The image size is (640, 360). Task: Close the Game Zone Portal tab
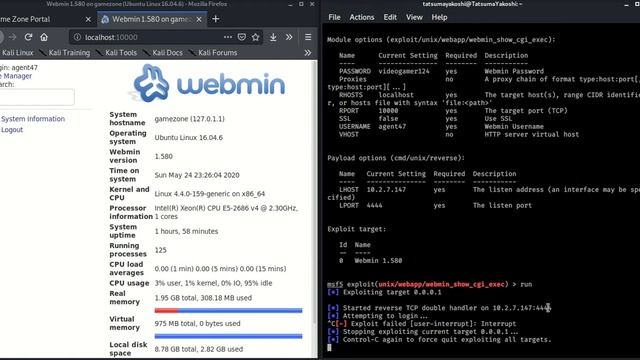88,19
